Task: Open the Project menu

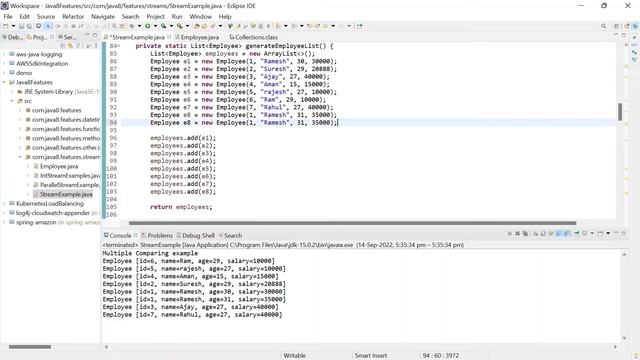Action: pyautogui.click(x=155, y=16)
